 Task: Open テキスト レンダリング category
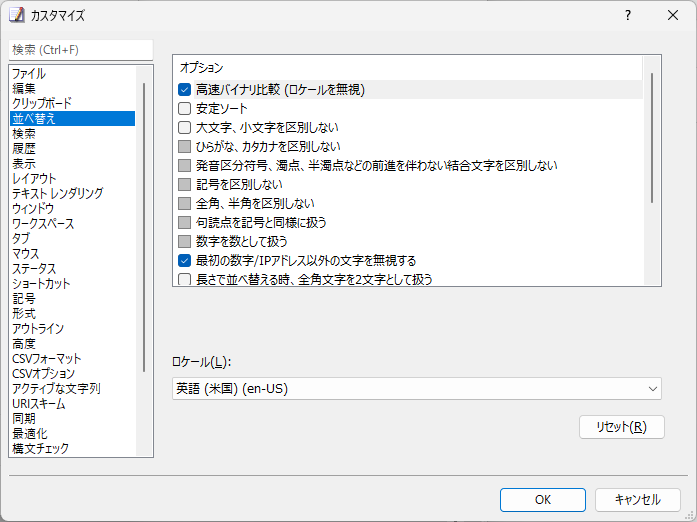72,194
